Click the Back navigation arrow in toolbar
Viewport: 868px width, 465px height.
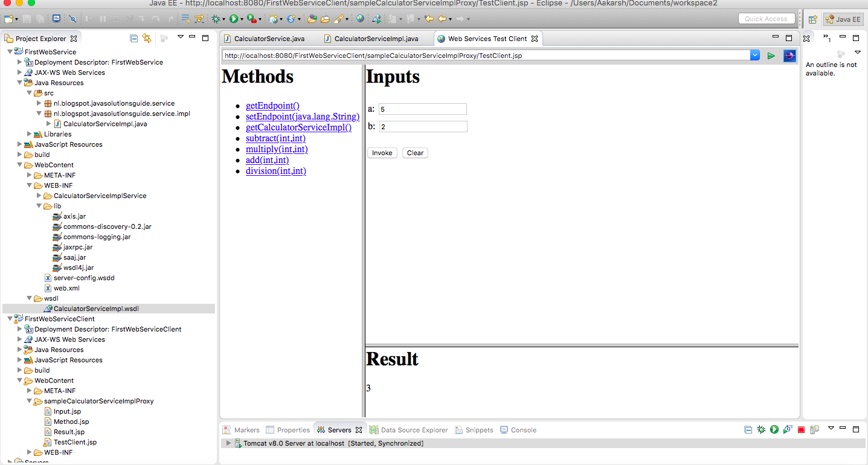[443, 19]
